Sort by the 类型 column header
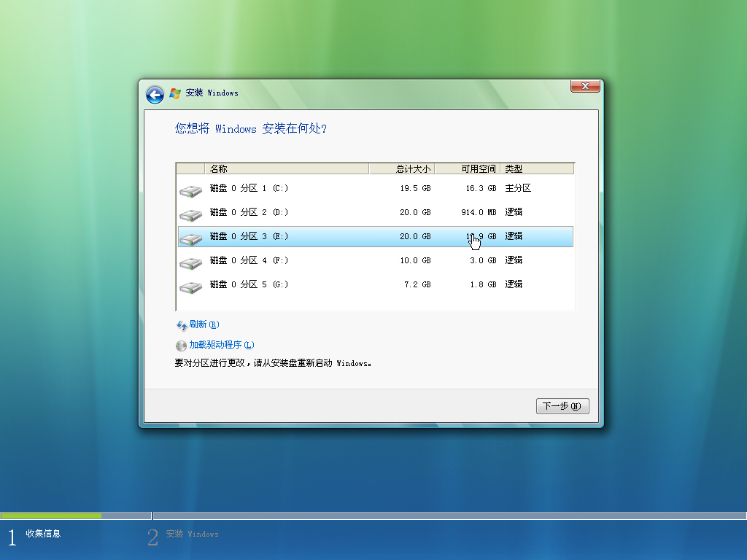The width and height of the screenshot is (747, 560). coord(538,169)
